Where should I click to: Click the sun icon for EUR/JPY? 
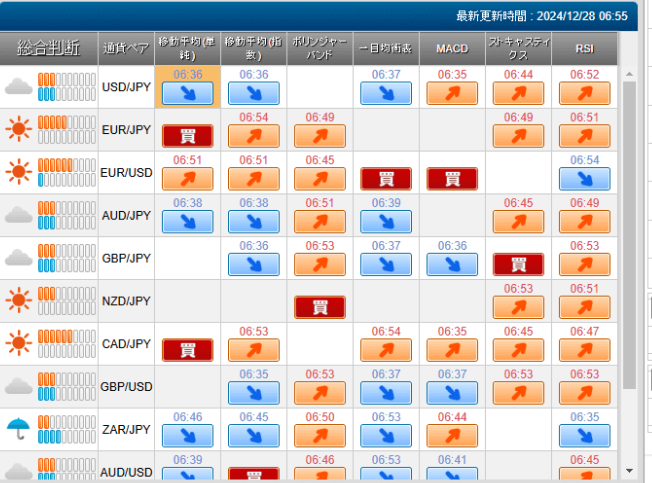pyautogui.click(x=18, y=130)
